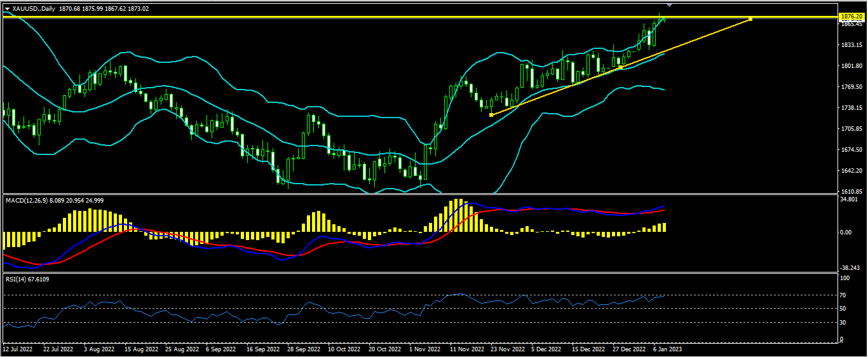868x357 pixels.
Task: Click the 11 Nov 2022 date label
Action: pyautogui.click(x=467, y=349)
